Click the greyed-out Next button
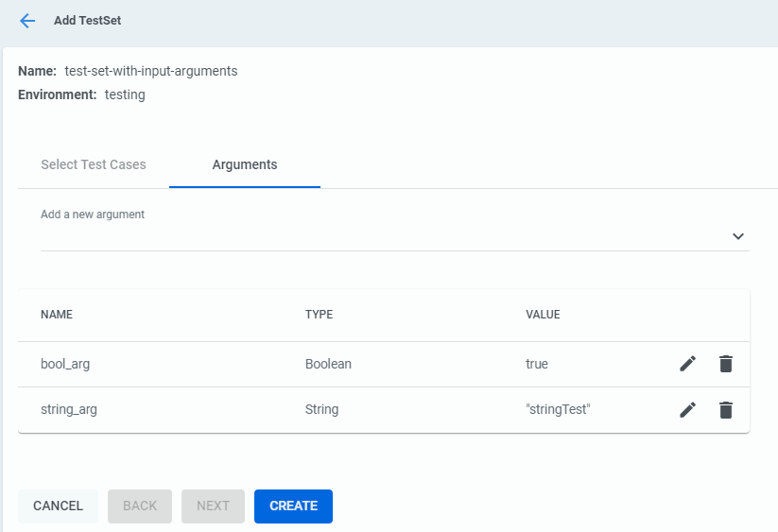 pyautogui.click(x=213, y=506)
